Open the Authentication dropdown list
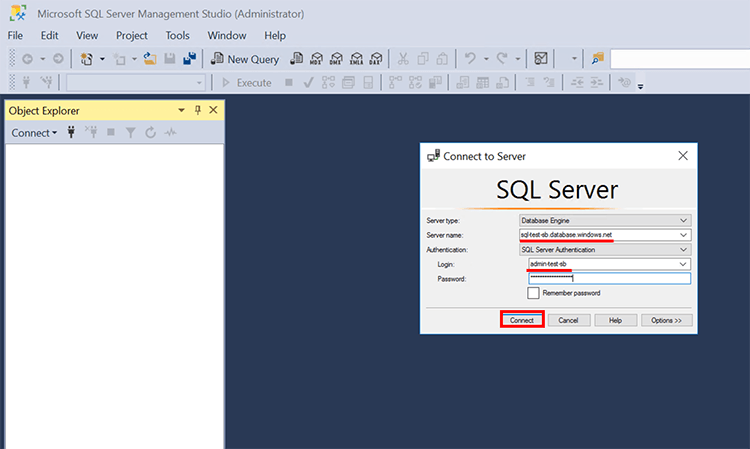Screen dimensions: 750x449 pos(684,249)
